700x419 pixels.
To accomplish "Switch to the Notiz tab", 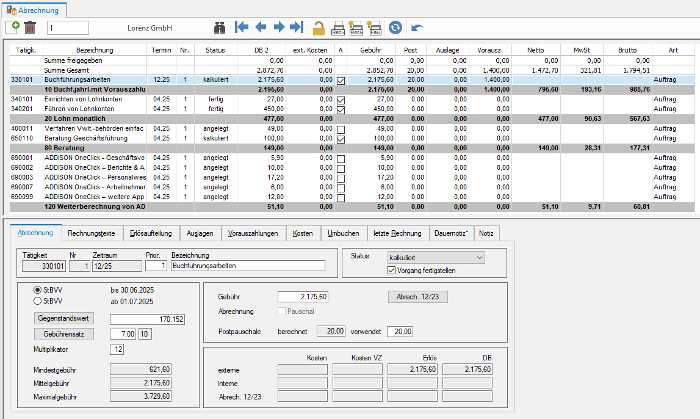I will coord(486,233).
